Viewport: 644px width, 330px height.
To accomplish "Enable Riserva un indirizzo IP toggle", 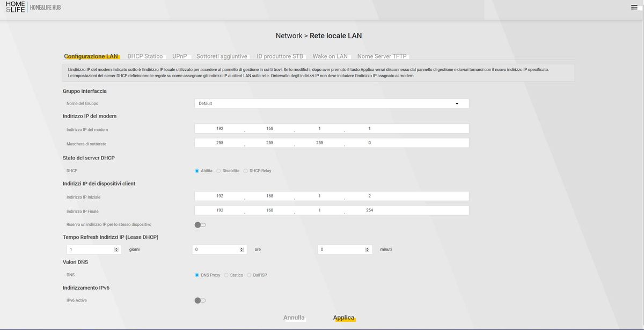I will 200,224.
